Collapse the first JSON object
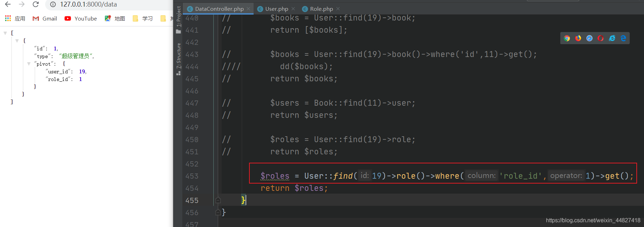Screen dimensions: 644x227 (17, 41)
